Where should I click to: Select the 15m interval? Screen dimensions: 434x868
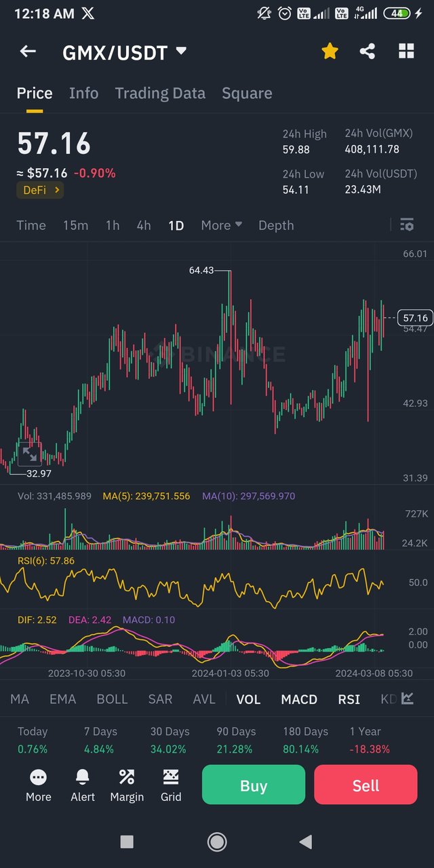75,225
